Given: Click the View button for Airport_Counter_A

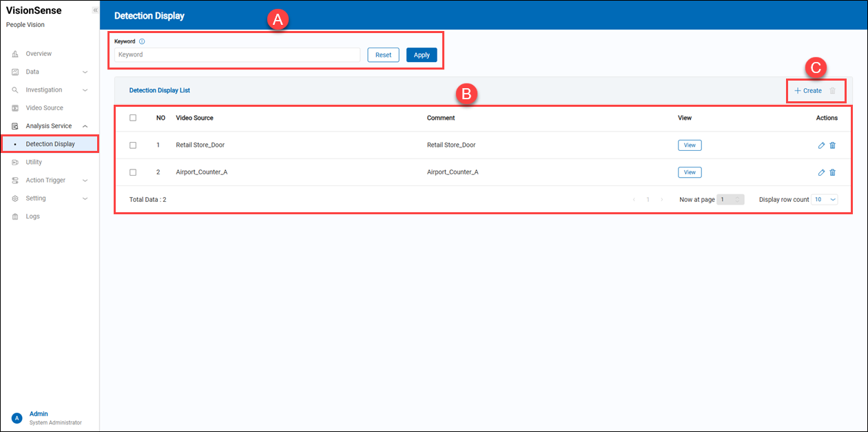Looking at the screenshot, I should click(690, 172).
